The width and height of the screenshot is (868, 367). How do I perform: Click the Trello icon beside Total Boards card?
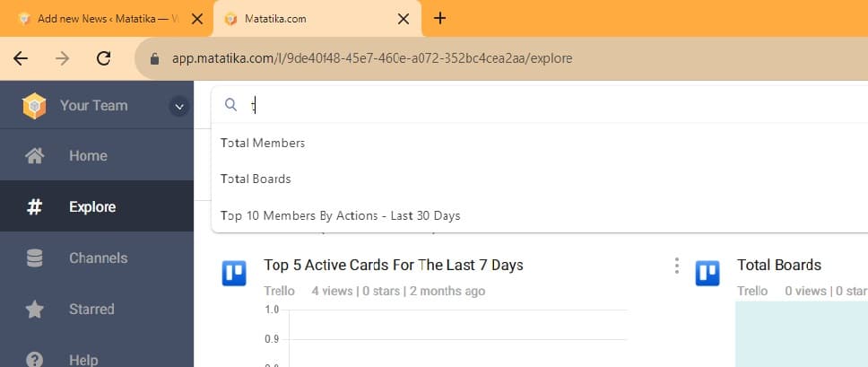pyautogui.click(x=707, y=273)
